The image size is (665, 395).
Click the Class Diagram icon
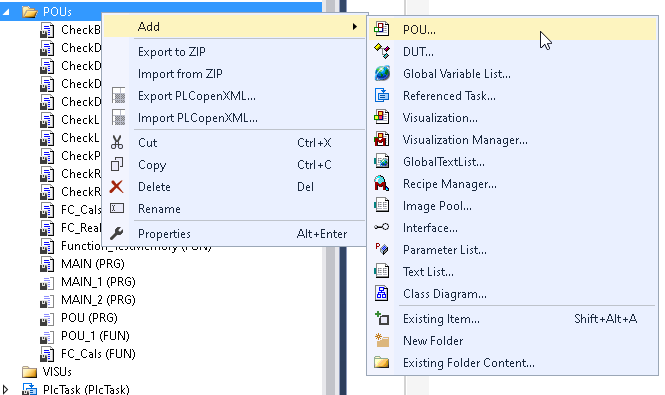point(382,293)
